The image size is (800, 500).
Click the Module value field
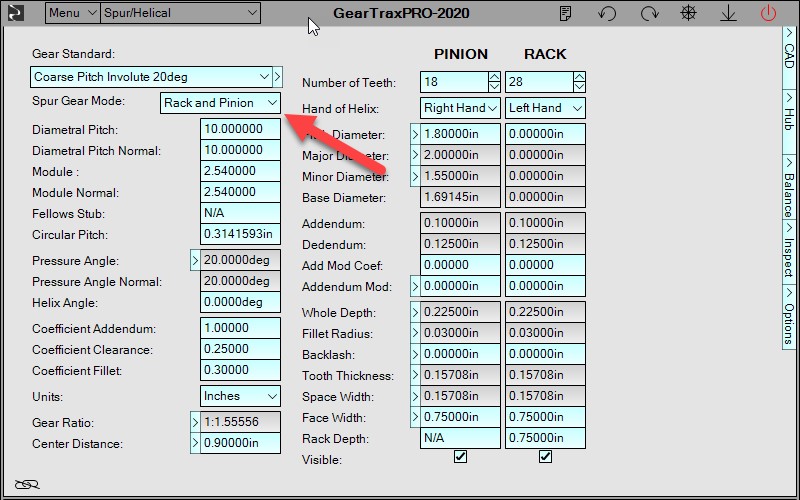pos(240,171)
